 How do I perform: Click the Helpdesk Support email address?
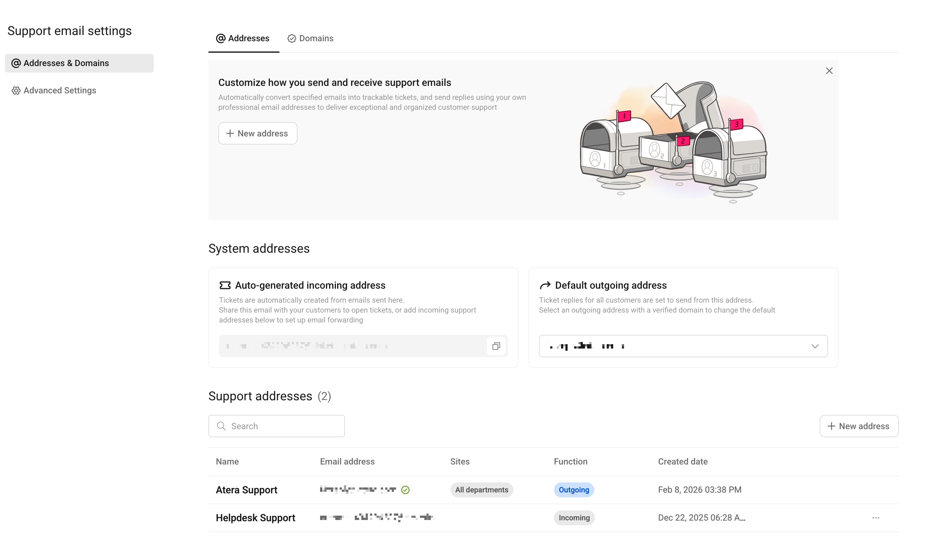pyautogui.click(x=377, y=518)
